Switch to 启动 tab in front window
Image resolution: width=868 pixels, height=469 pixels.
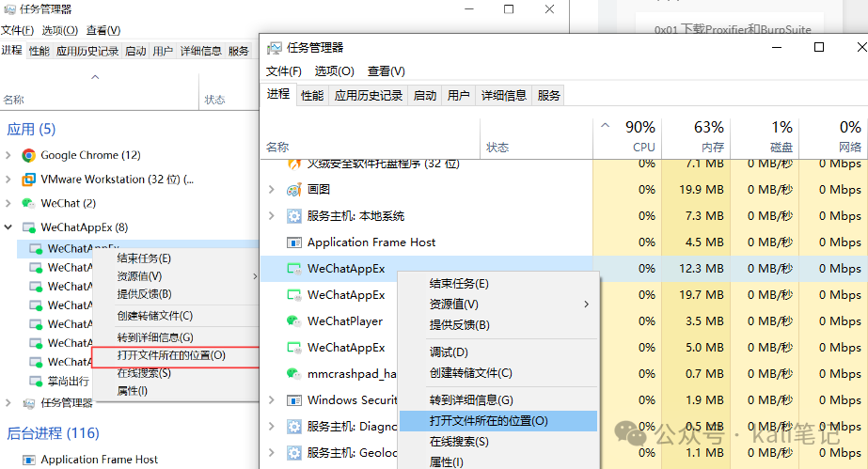(424, 96)
